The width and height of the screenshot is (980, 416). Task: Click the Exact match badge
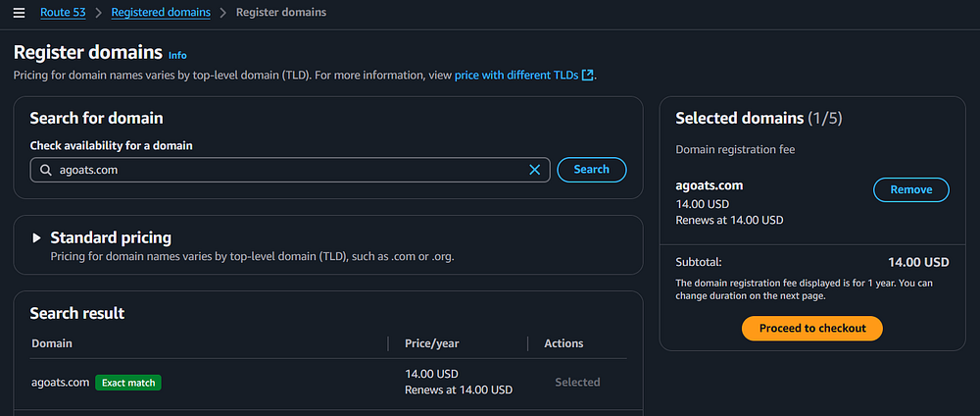tap(128, 383)
